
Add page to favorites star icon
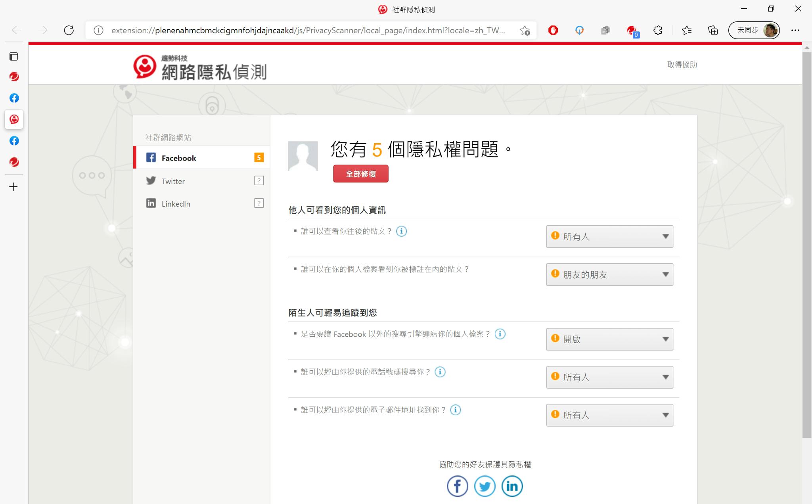tap(525, 30)
